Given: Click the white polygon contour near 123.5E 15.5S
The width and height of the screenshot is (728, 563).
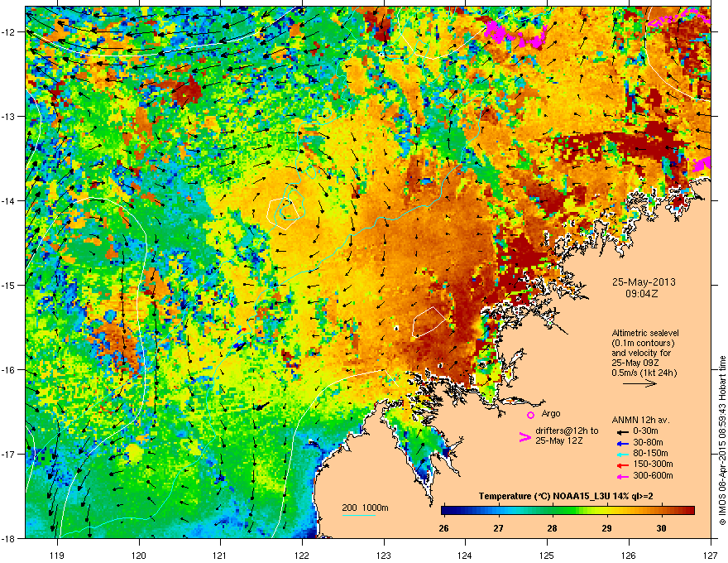Looking at the screenshot, I should tap(429, 321).
